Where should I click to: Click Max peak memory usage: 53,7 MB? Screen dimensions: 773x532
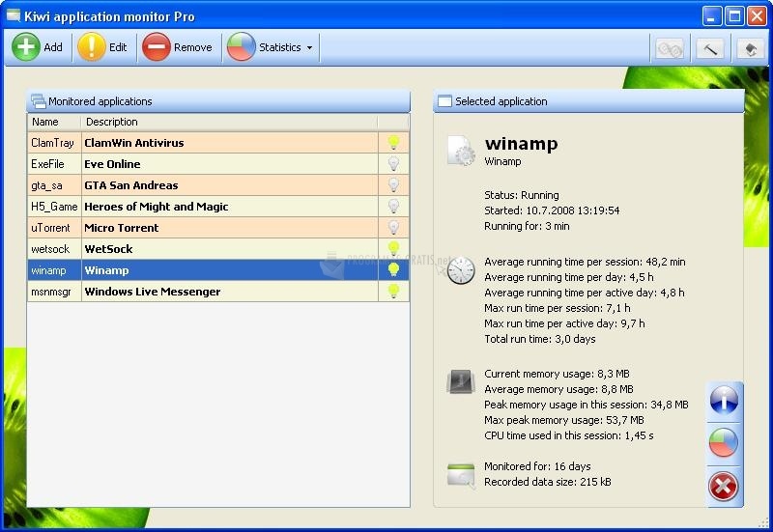(x=564, y=420)
